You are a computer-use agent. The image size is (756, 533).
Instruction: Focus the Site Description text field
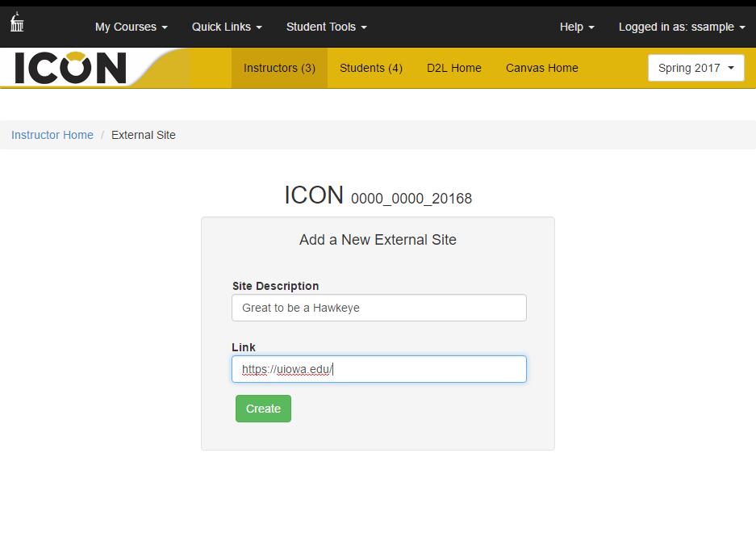[378, 308]
